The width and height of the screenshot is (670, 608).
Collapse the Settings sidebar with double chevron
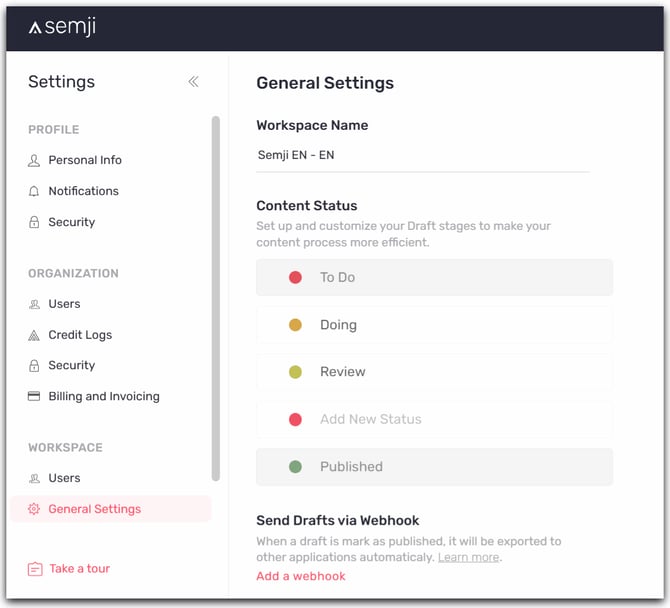click(x=193, y=82)
